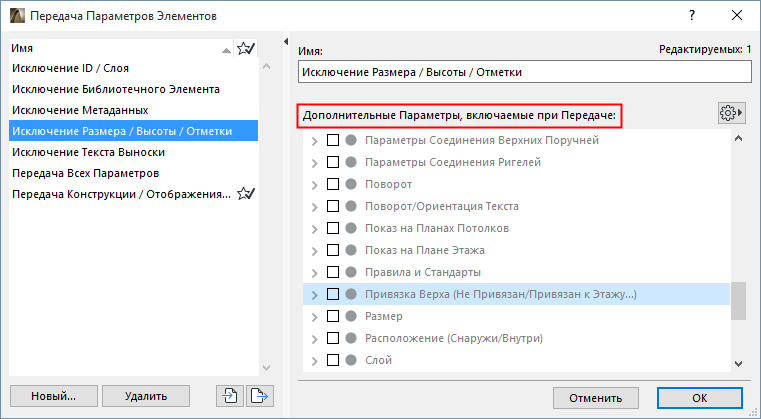Expand the Показ на Плане Этажа row

[315, 251]
